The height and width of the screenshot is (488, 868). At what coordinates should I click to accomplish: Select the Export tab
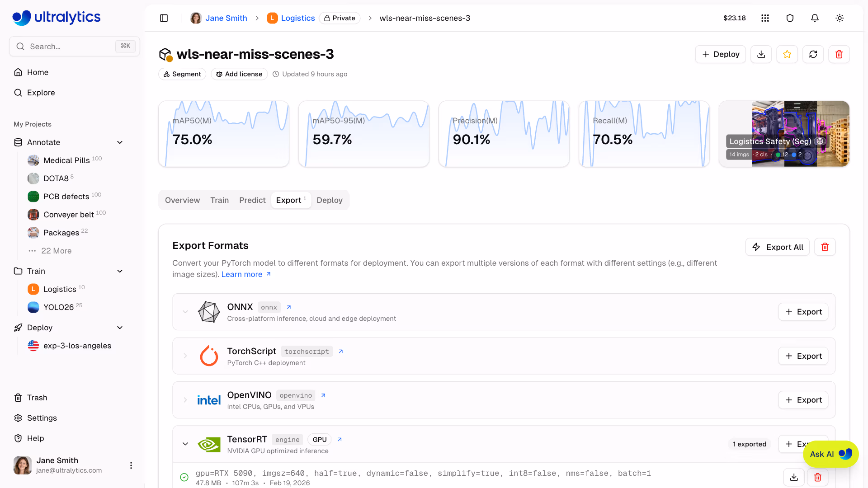(x=291, y=200)
